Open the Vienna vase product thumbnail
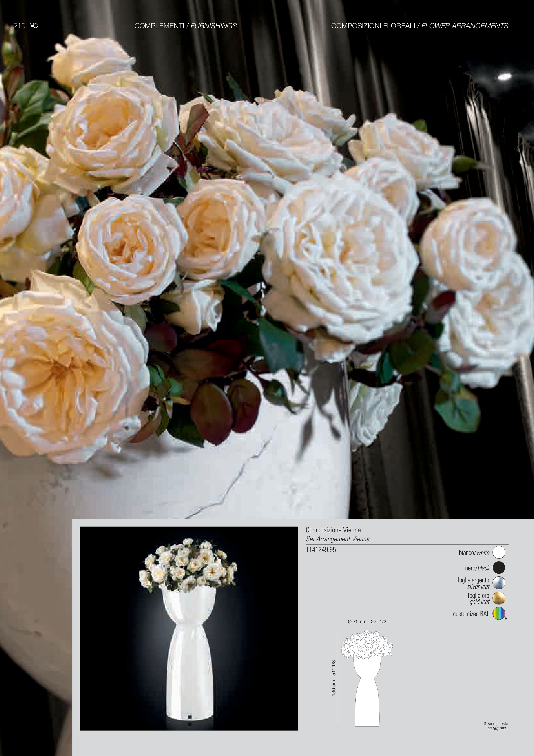 189,628
